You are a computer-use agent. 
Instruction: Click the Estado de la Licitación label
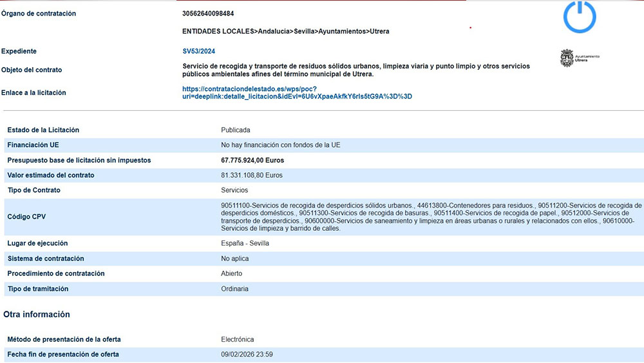43,130
